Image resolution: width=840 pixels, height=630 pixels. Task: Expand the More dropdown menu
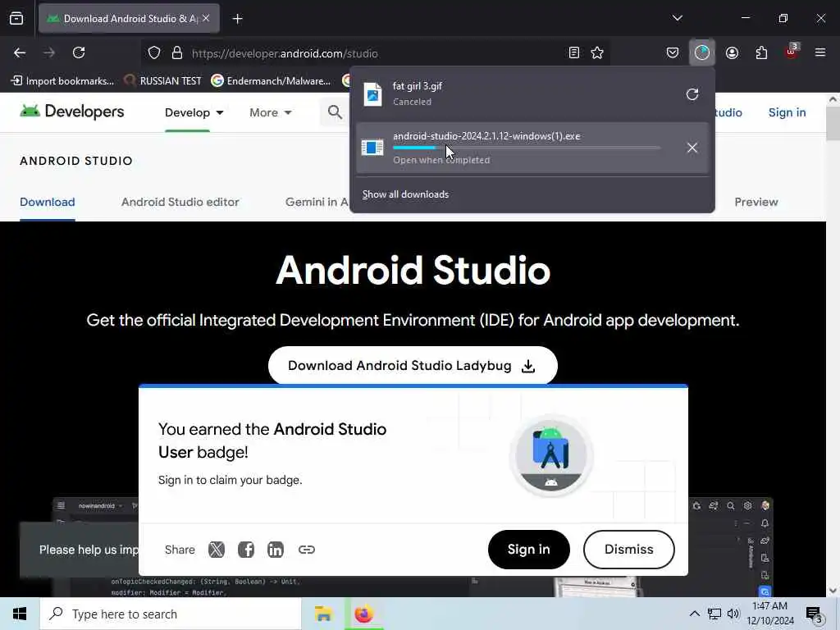pyautogui.click(x=270, y=112)
